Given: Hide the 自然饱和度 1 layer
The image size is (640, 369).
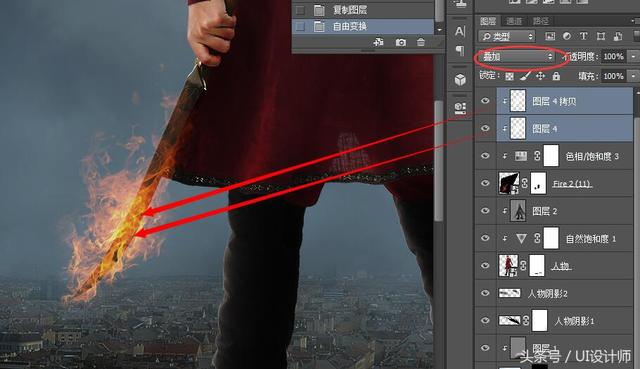Looking at the screenshot, I should (485, 238).
